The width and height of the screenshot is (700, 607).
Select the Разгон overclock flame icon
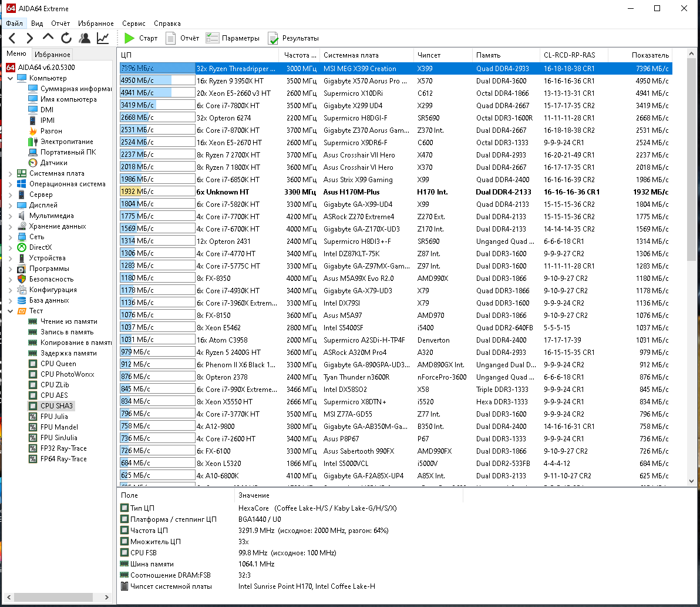coord(33,131)
